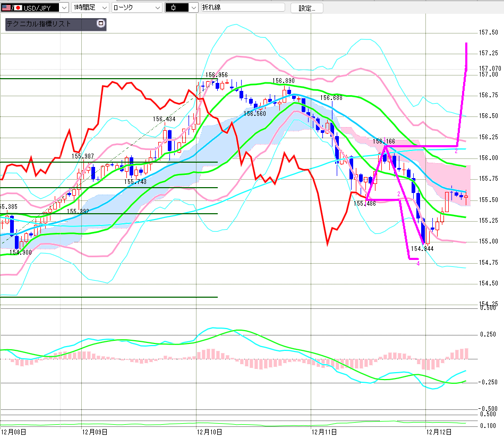The image size is (504, 437).
Task: Select the 156.166 swing high label
Action: [x=383, y=141]
